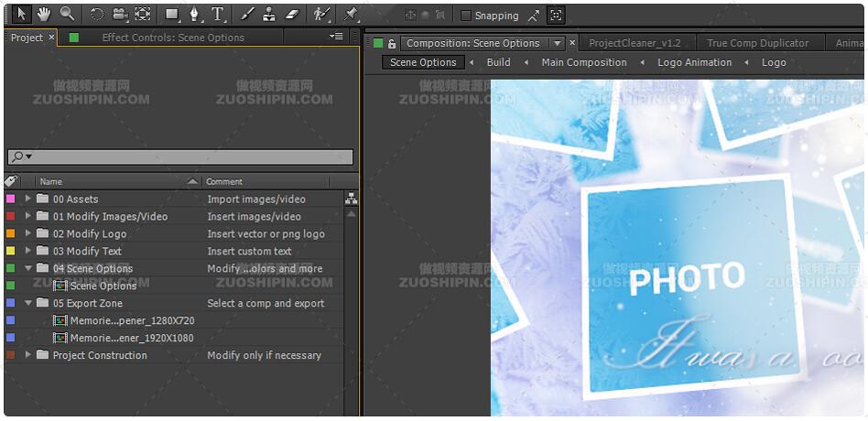The image size is (868, 421).
Task: Click the pink label swatch of 00 Assets
Action: point(11,199)
